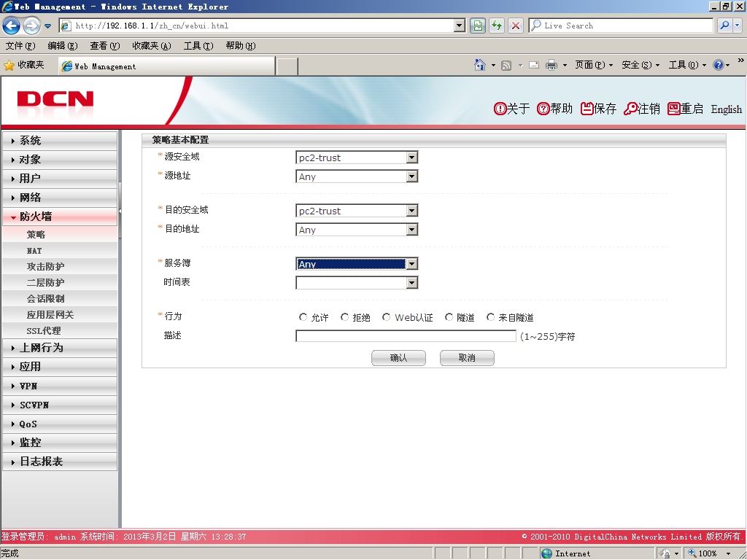Select the Web Management browser tab
The width and height of the screenshot is (747, 560).
167,66
